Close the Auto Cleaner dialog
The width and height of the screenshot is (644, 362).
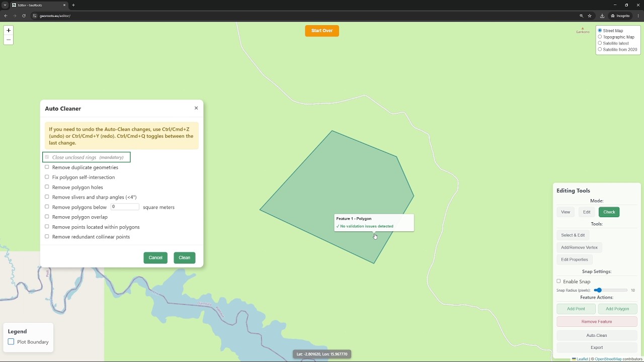click(x=196, y=108)
